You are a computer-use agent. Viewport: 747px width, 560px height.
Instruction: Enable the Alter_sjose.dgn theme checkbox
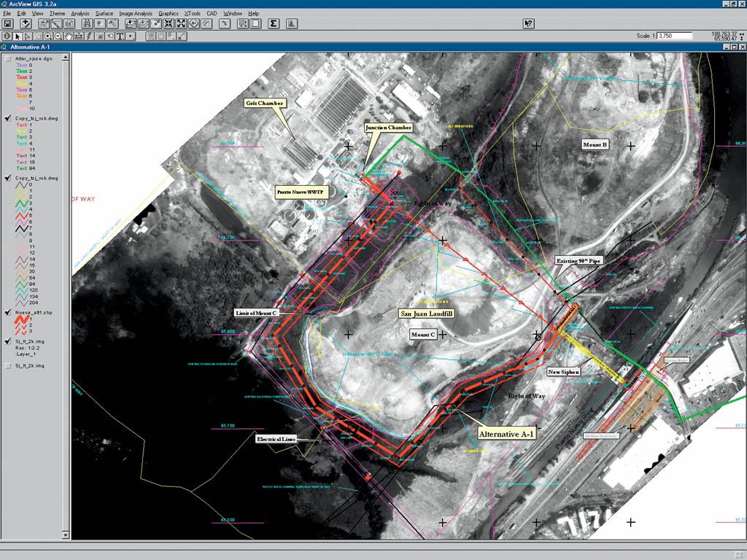coord(7,58)
